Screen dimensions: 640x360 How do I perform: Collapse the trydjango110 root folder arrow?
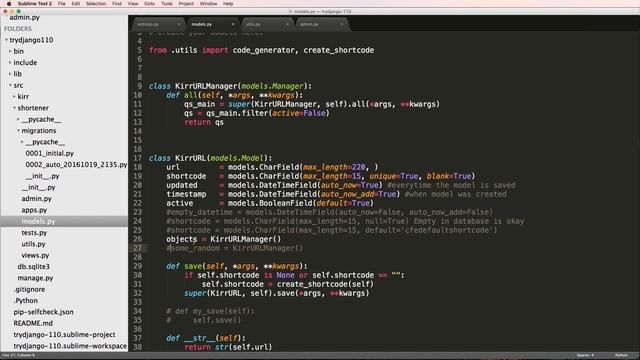(x=6, y=40)
